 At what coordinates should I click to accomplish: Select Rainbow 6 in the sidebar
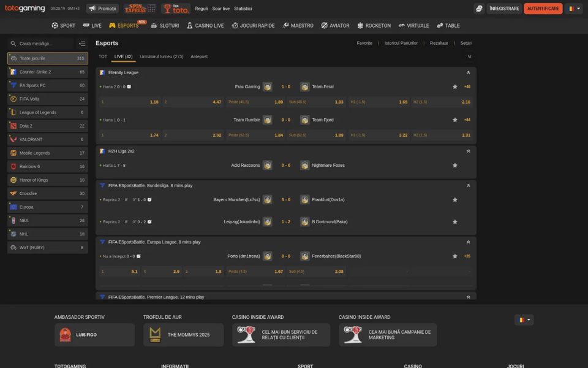48,166
